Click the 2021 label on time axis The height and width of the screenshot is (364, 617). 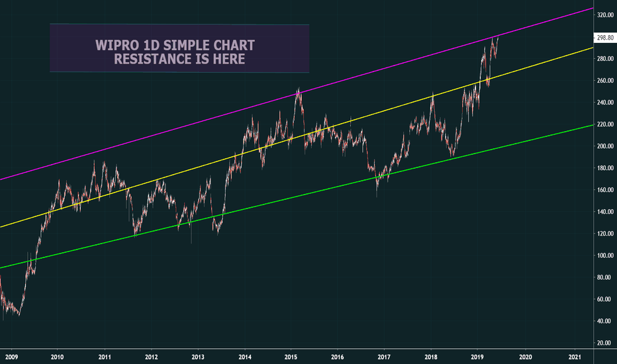click(575, 357)
